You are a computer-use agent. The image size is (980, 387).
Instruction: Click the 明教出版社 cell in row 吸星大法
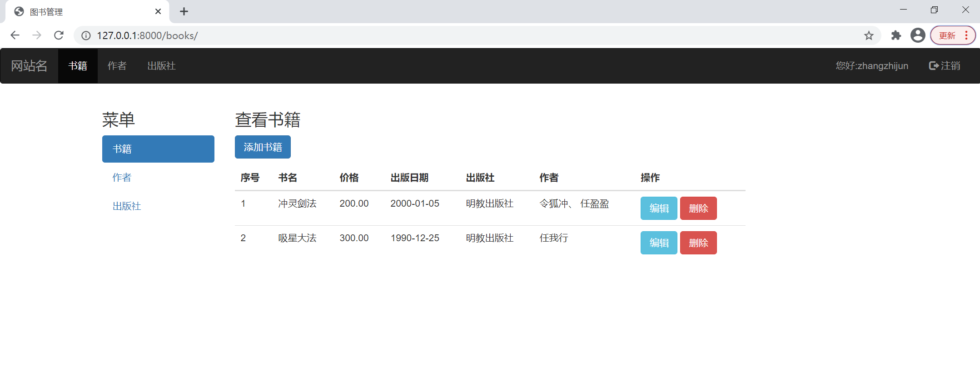(490, 238)
